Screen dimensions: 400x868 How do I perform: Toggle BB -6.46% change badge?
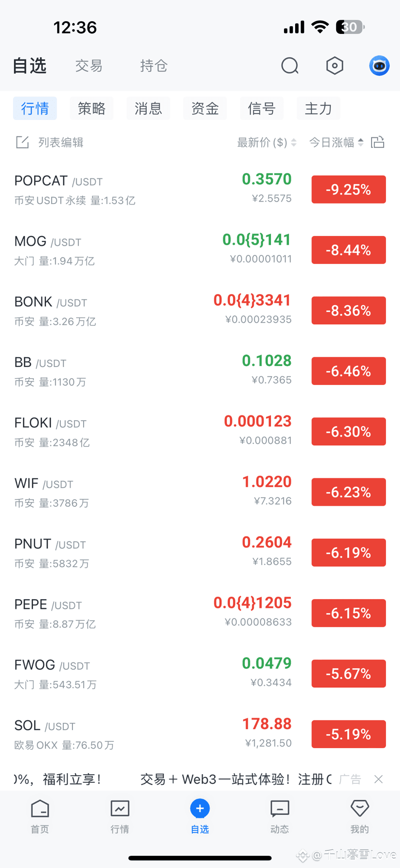[348, 371]
